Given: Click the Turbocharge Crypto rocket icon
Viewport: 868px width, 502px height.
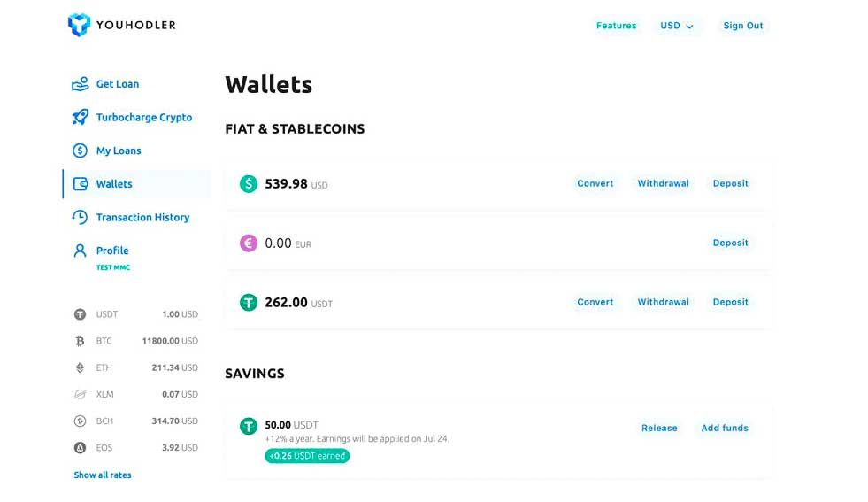Looking at the screenshot, I should [x=81, y=117].
